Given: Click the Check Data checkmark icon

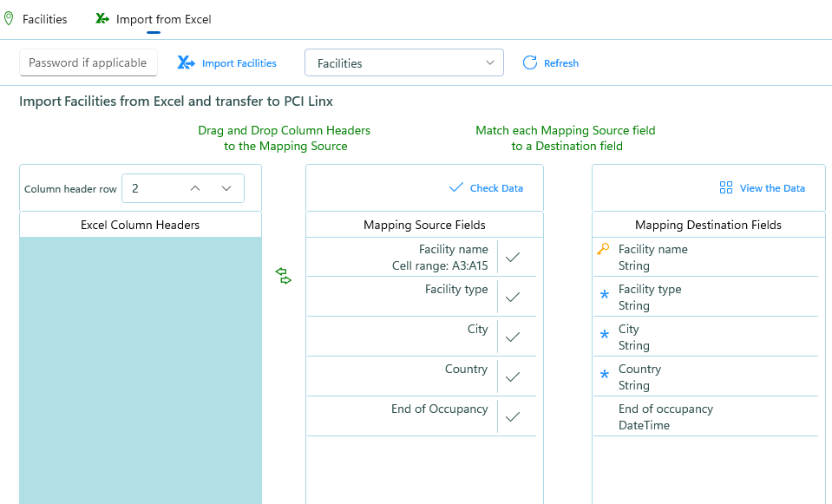Looking at the screenshot, I should (x=455, y=187).
